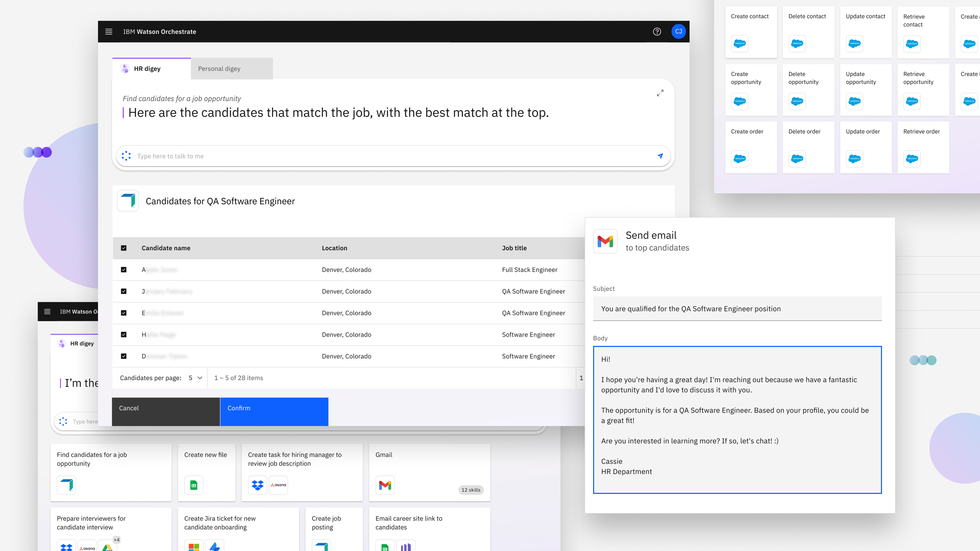Toggle the select-all checkbox in table header

click(x=124, y=248)
